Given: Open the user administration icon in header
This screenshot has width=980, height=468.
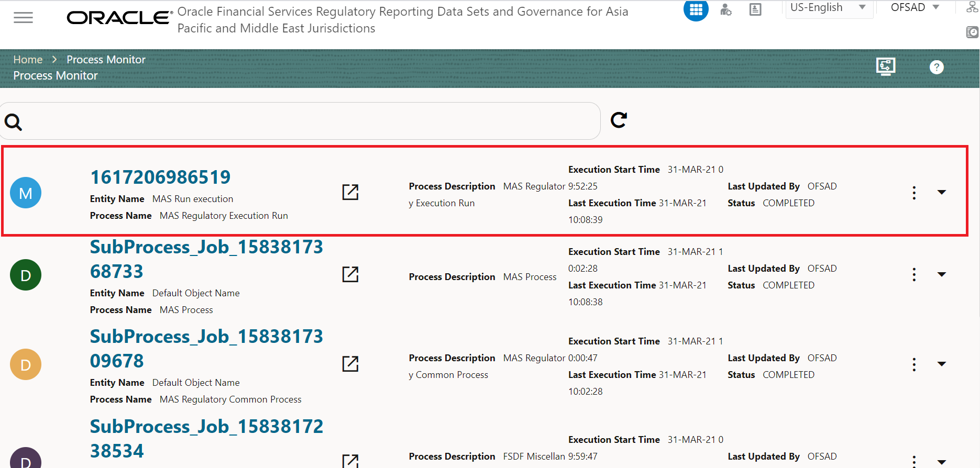Looking at the screenshot, I should coord(726,9).
